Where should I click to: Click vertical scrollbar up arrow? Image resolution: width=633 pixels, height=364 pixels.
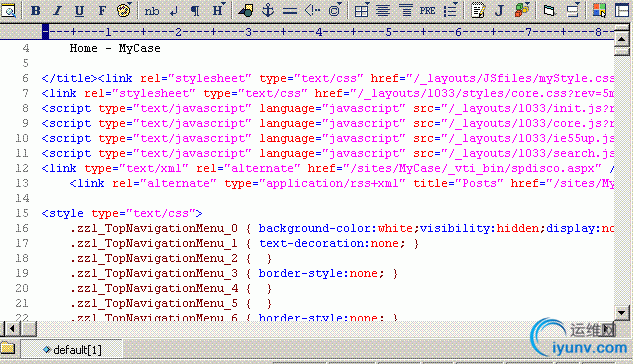click(x=621, y=39)
